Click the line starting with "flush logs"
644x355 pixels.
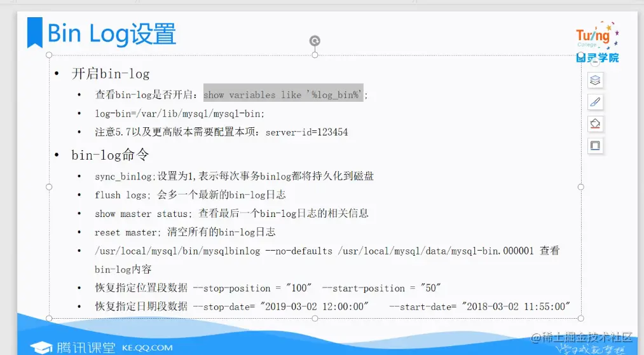point(190,195)
